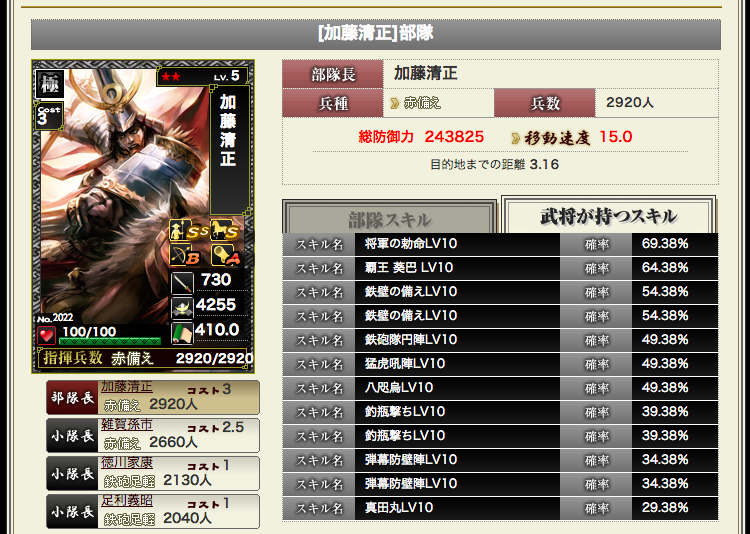750x534 pixels.
Task: Open the 加藤清正 unit leader link
Action: point(127,386)
